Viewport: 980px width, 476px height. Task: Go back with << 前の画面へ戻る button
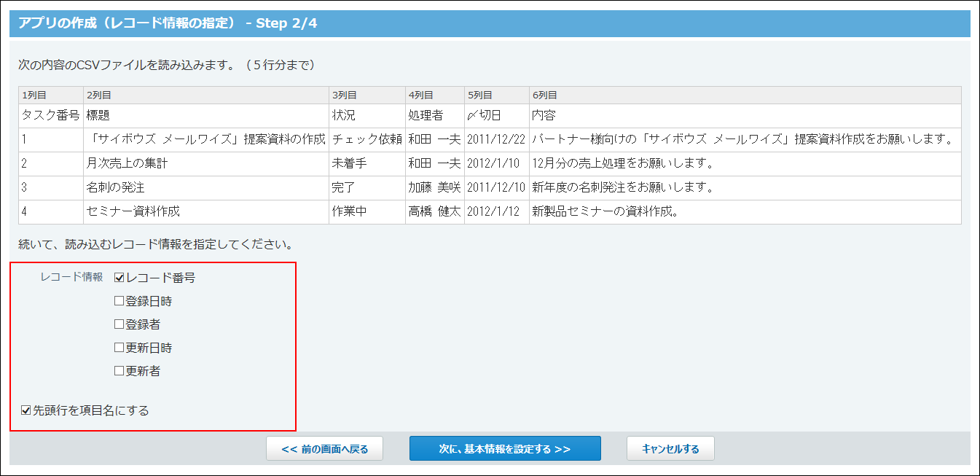tap(324, 448)
